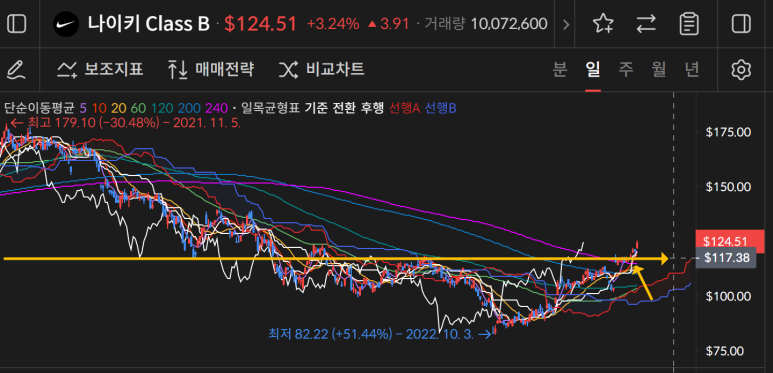Switch to 주 weekly interval
The height and width of the screenshot is (373, 773).
coord(626,69)
